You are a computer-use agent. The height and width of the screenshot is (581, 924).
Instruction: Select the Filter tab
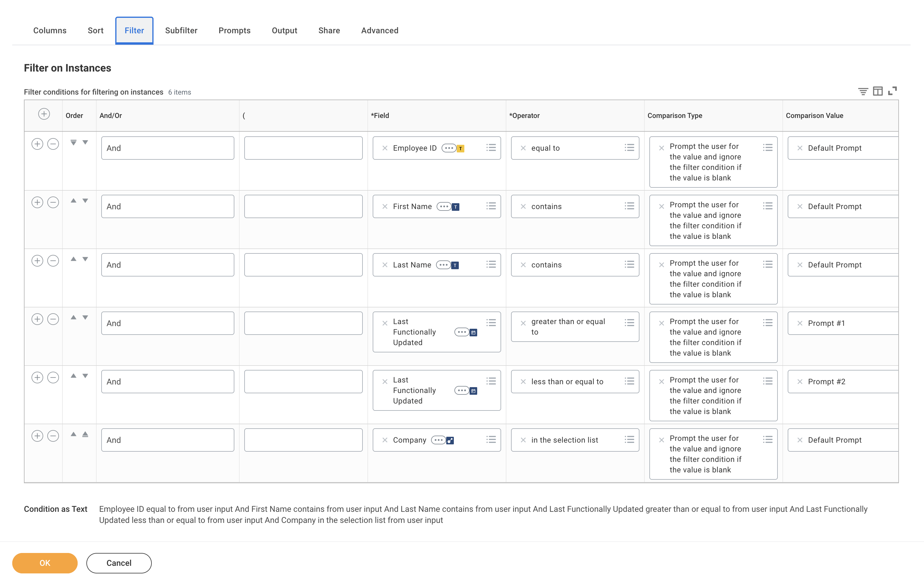point(134,30)
